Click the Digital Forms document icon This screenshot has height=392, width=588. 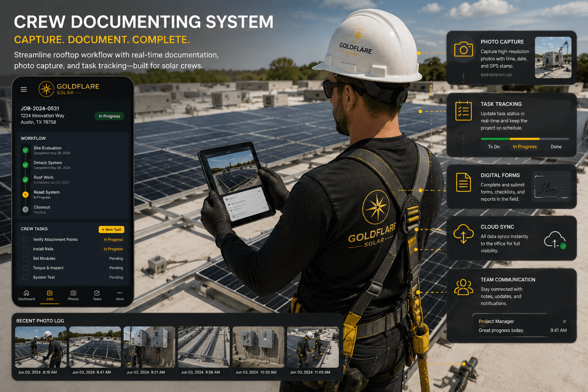464,182
